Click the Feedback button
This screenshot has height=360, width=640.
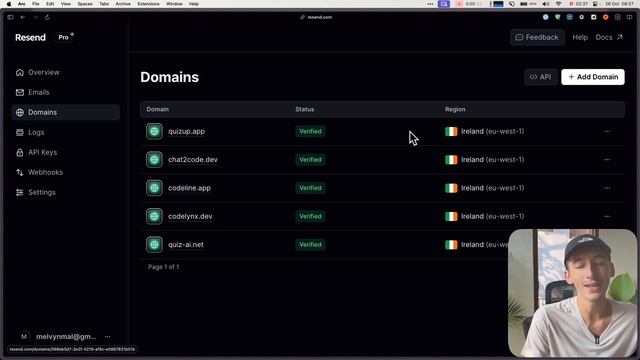click(537, 37)
